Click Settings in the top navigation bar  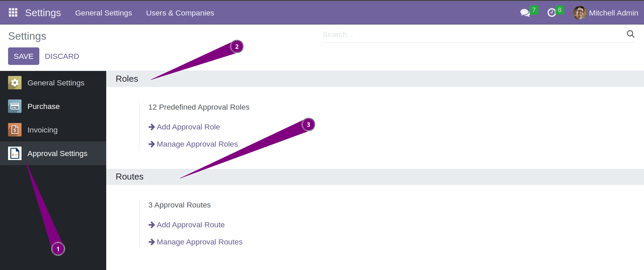(x=43, y=13)
